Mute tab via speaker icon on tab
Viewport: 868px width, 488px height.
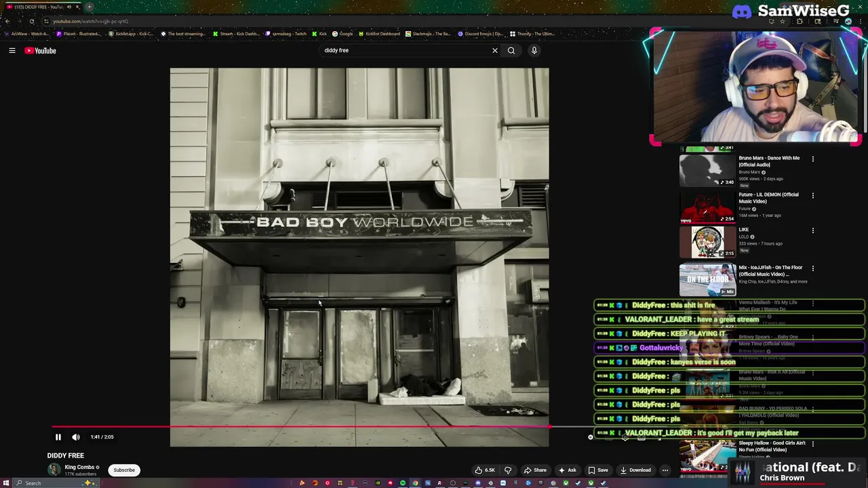pyautogui.click(x=68, y=7)
